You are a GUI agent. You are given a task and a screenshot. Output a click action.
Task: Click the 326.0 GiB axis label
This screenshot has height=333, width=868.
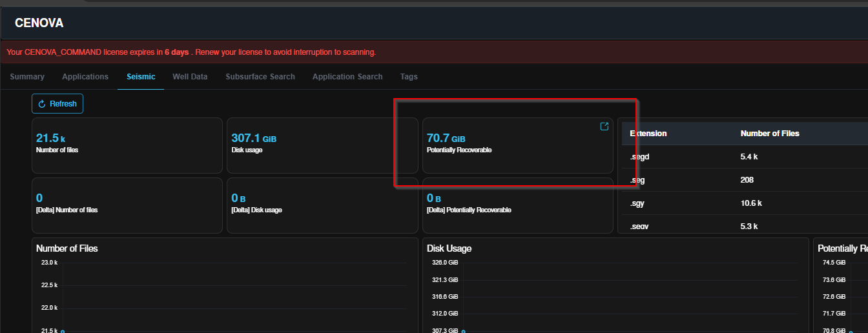click(x=445, y=263)
